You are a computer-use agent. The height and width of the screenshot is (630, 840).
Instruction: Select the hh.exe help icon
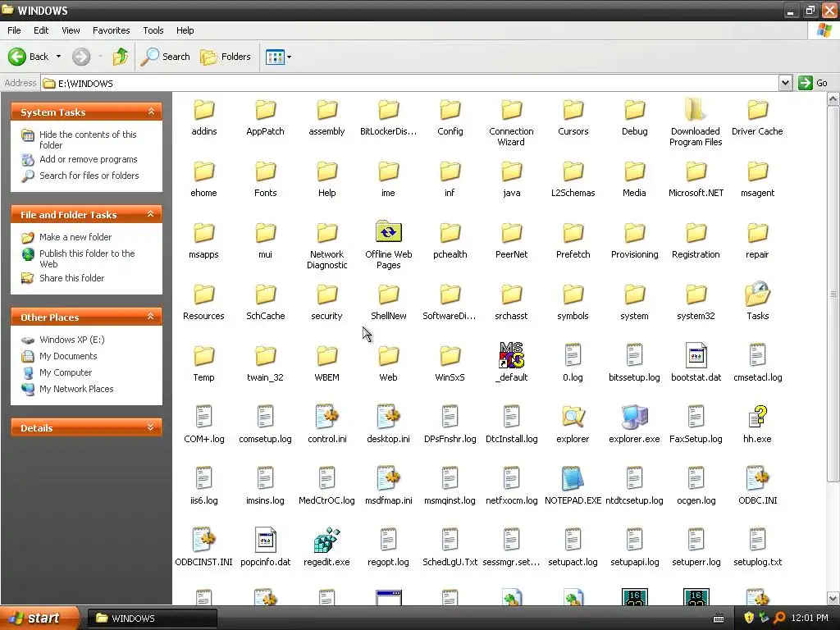tap(757, 417)
